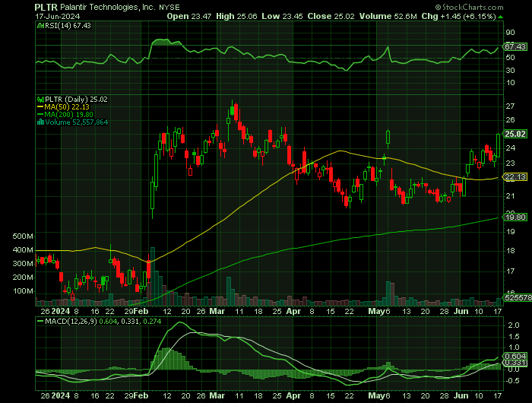Click the 500M volume axis label
The height and width of the screenshot is (403, 532).
(23, 236)
